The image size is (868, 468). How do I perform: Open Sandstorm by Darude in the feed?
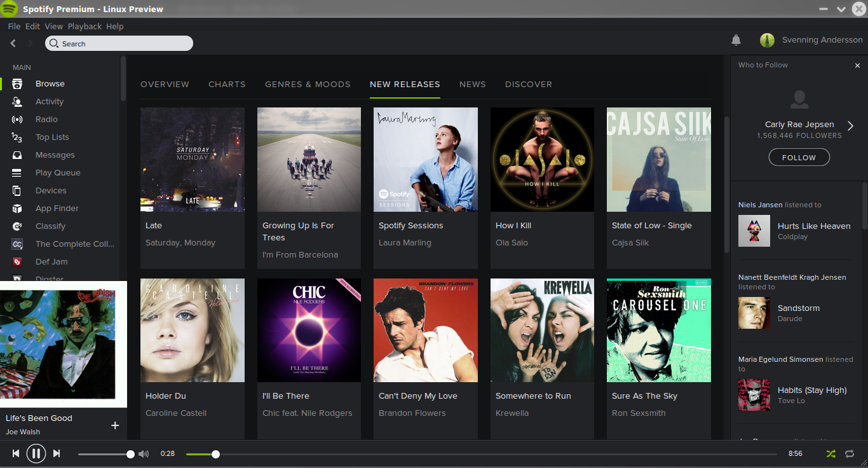pyautogui.click(x=799, y=308)
